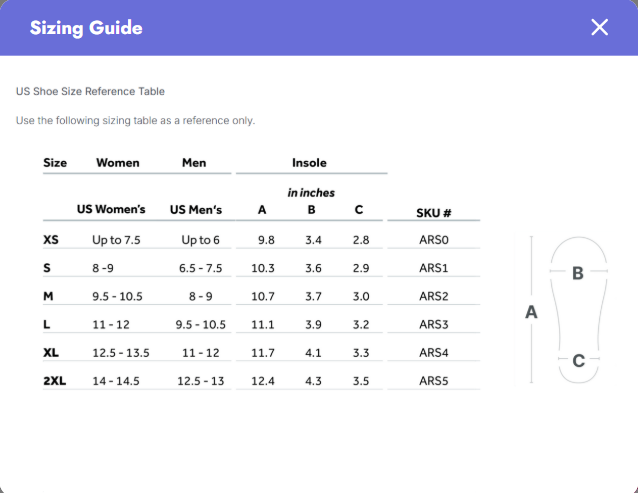The height and width of the screenshot is (493, 638).
Task: Select the 2XL size row label
Action: click(55, 381)
